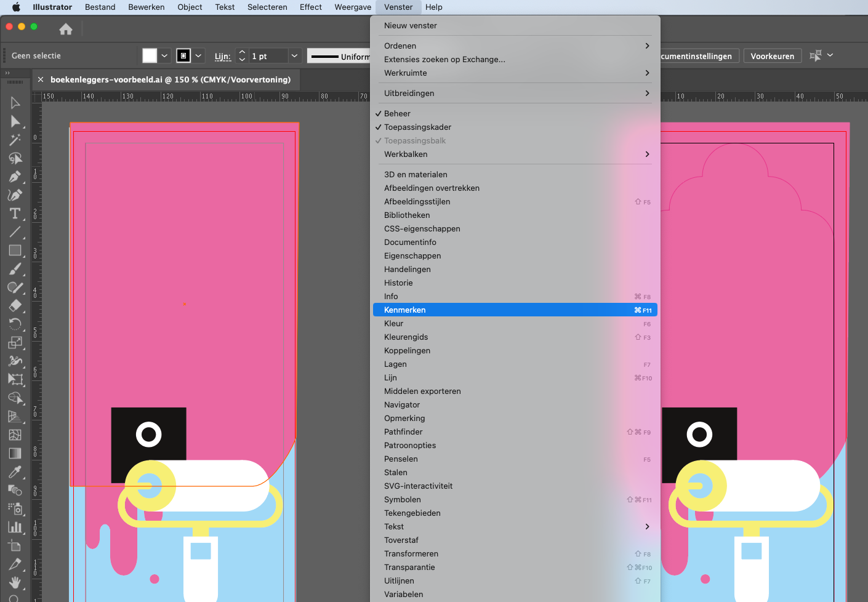Close the boekenleggers-voorbeeld.ai document tab
The width and height of the screenshot is (868, 602).
coord(41,79)
